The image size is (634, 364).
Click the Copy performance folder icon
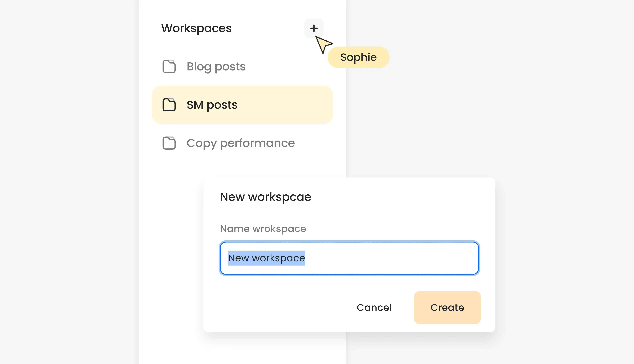(169, 143)
